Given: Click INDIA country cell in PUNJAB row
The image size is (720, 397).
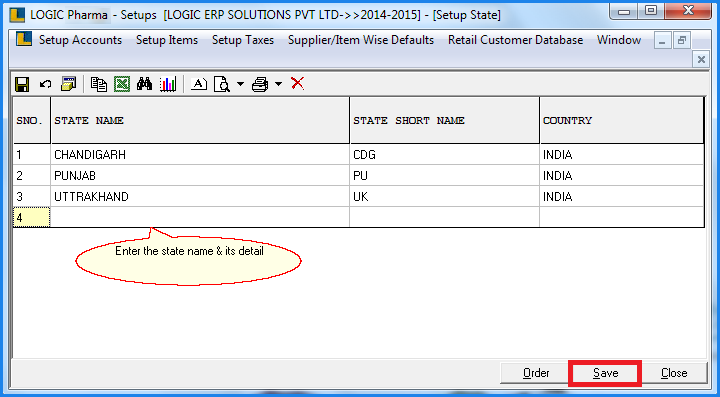Looking at the screenshot, I should pyautogui.click(x=622, y=176).
